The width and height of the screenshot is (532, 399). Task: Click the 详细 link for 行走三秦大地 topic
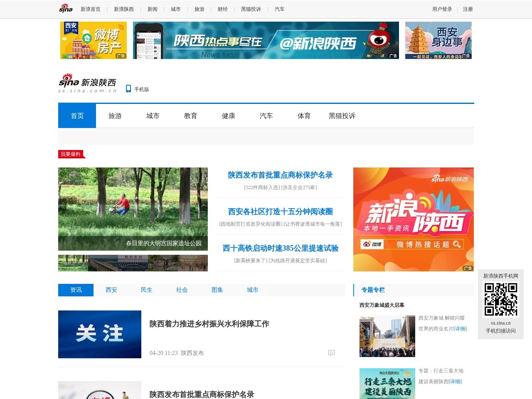[x=456, y=381]
